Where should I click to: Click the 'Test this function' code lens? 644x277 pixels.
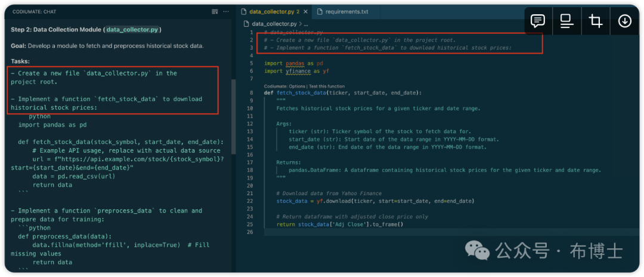pos(327,86)
